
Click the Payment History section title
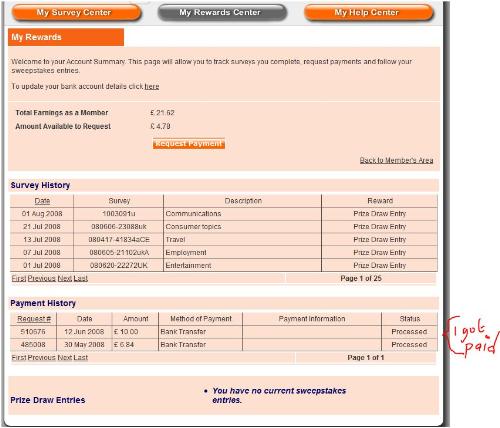click(43, 303)
